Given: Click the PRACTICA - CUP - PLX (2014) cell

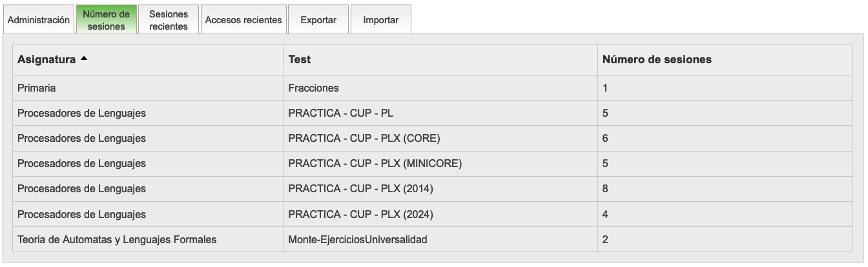Looking at the screenshot, I should [x=360, y=188].
